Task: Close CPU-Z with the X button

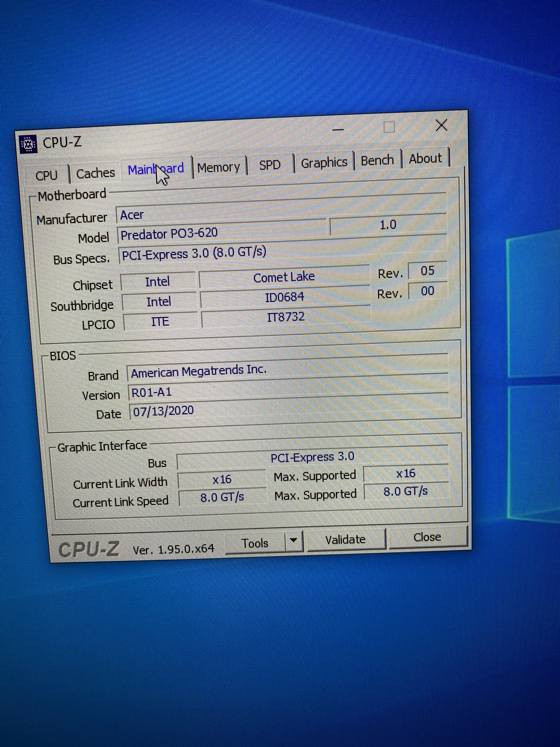Action: [x=441, y=126]
